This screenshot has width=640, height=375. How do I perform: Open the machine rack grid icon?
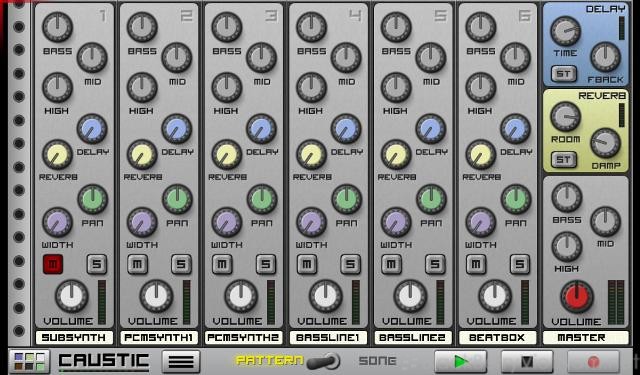pyautogui.click(x=29, y=361)
